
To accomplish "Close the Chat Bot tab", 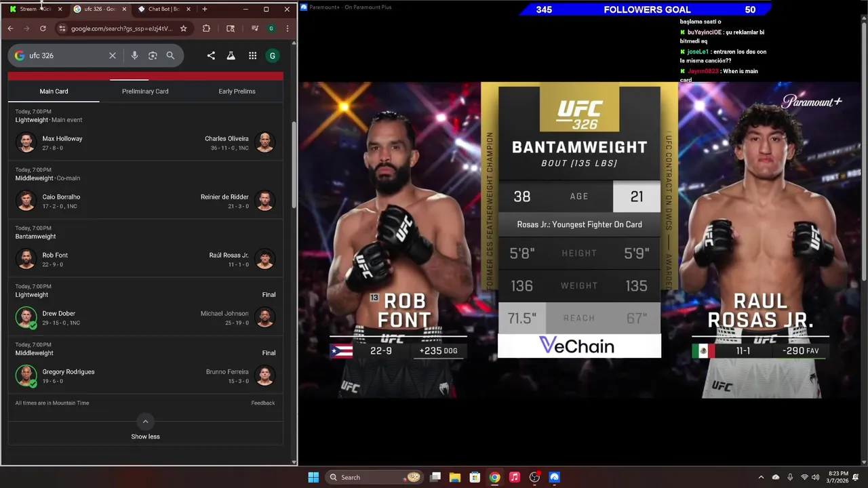I will click(189, 9).
